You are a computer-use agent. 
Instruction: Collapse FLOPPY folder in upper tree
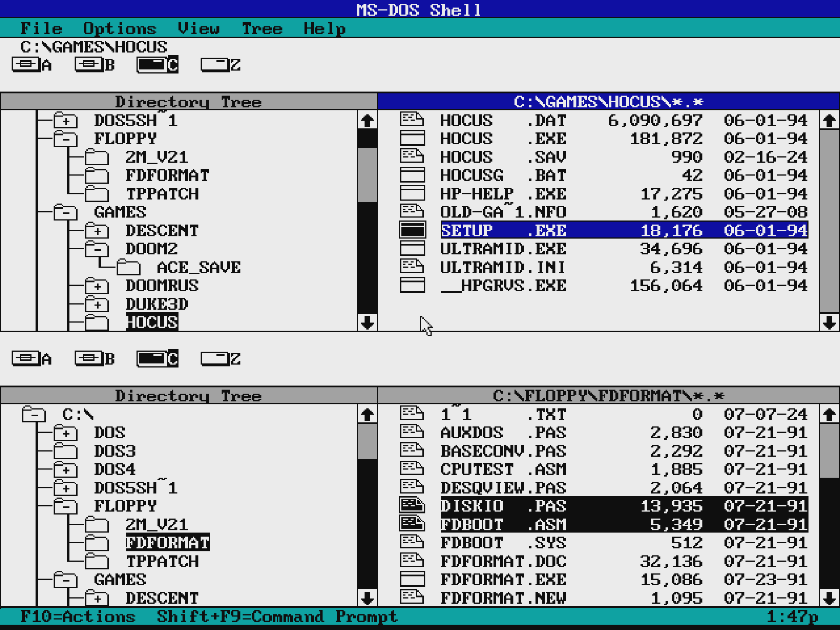pyautogui.click(x=65, y=138)
